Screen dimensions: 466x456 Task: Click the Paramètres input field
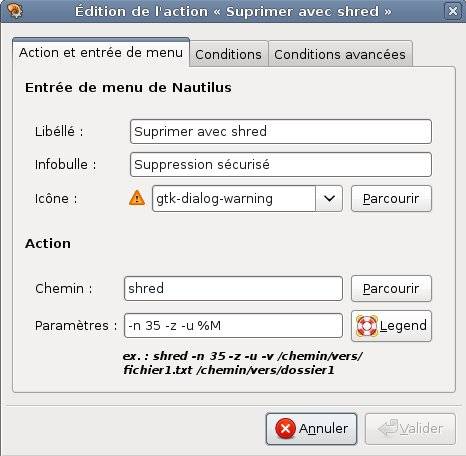233,325
